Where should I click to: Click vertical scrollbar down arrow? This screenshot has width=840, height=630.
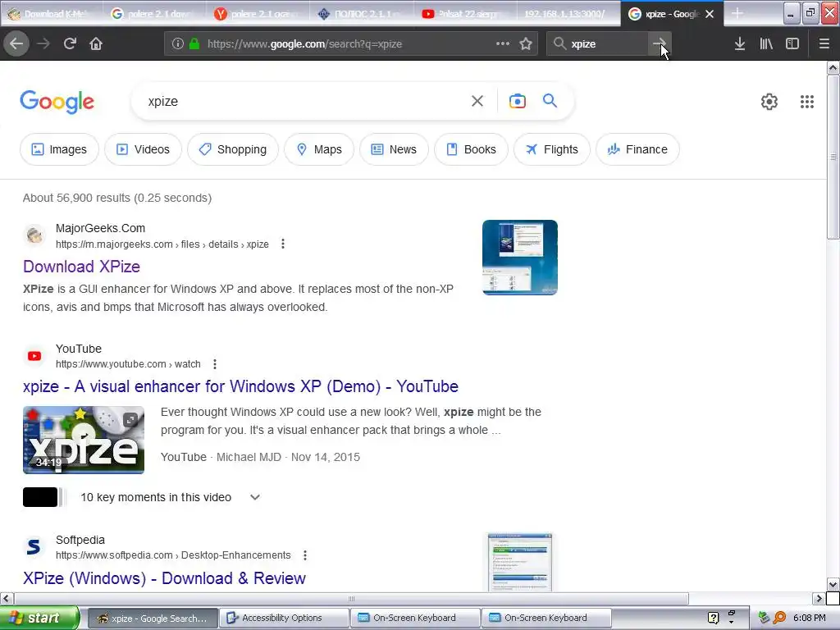coord(833,584)
